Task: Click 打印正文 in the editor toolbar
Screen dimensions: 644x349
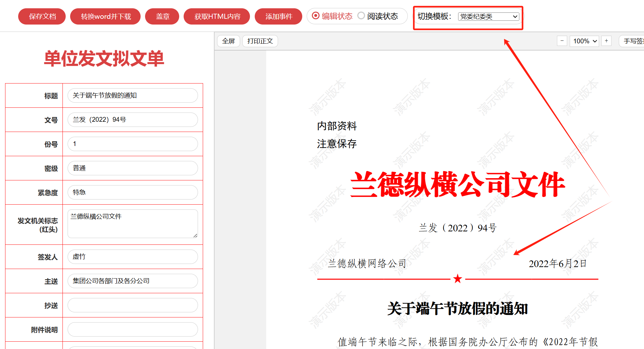Action: pyautogui.click(x=260, y=41)
